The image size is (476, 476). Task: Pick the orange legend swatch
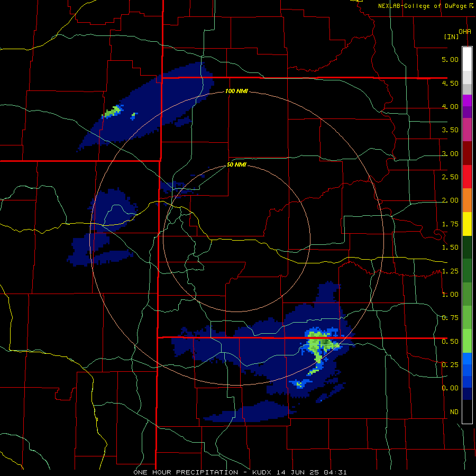pos(467,200)
